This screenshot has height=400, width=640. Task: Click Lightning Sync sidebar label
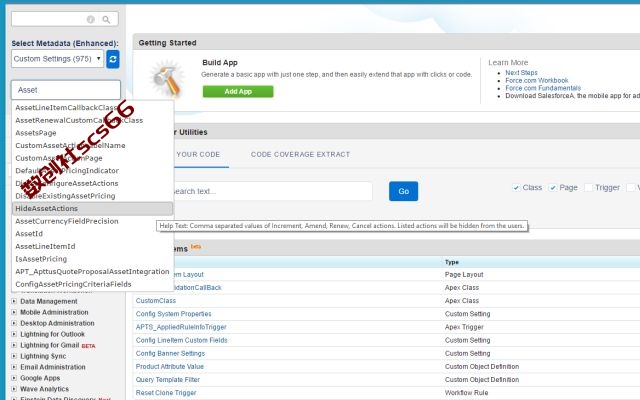point(43,356)
